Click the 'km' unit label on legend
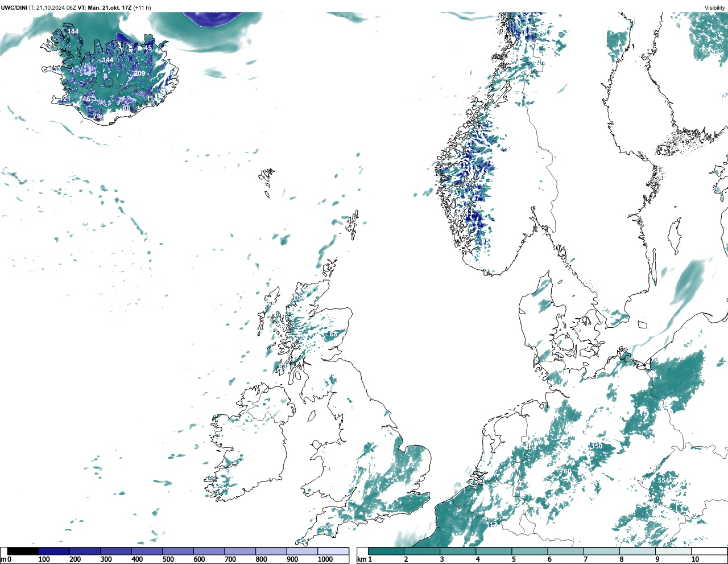728x564 pixels. point(362,559)
